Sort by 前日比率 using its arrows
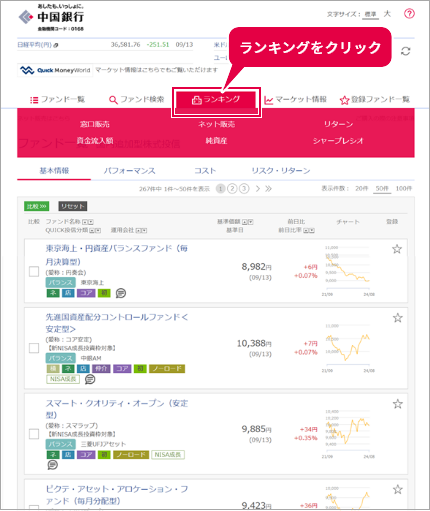Screen dimensions: 430x511 click(309, 230)
